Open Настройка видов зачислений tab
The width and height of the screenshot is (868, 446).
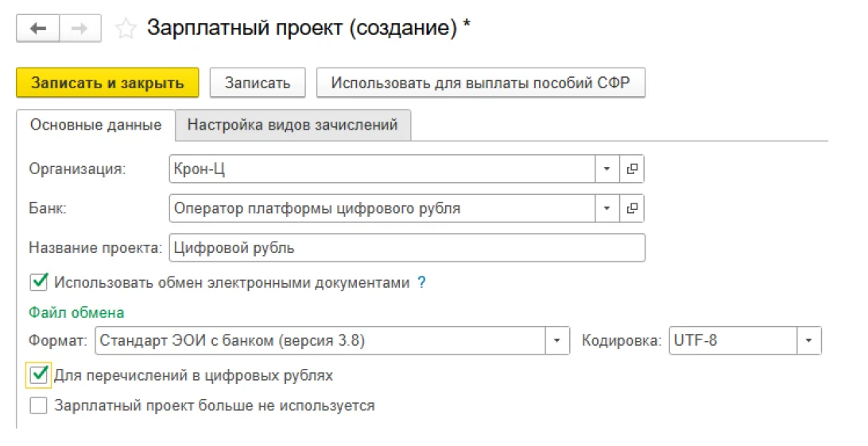(x=293, y=125)
